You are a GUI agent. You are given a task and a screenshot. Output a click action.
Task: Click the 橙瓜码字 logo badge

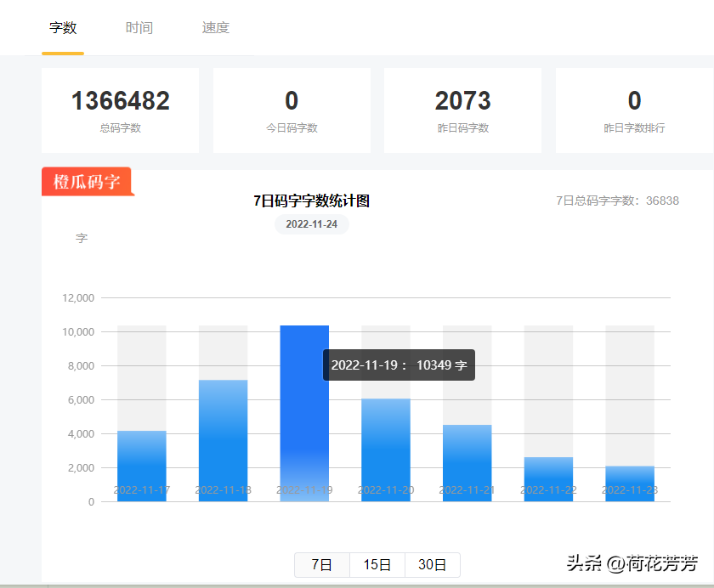[87, 182]
